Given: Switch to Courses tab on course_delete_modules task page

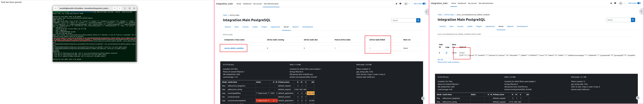Looking at the screenshot, I should click(x=460, y=26).
